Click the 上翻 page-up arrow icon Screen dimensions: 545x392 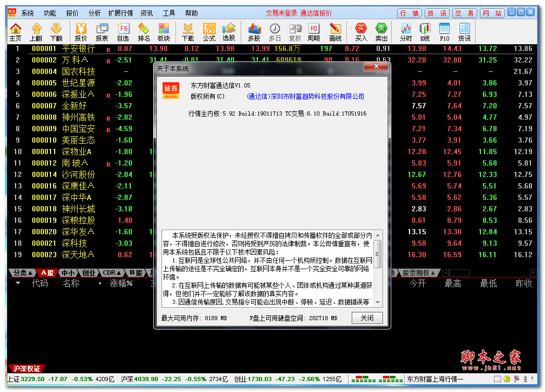click(x=36, y=32)
